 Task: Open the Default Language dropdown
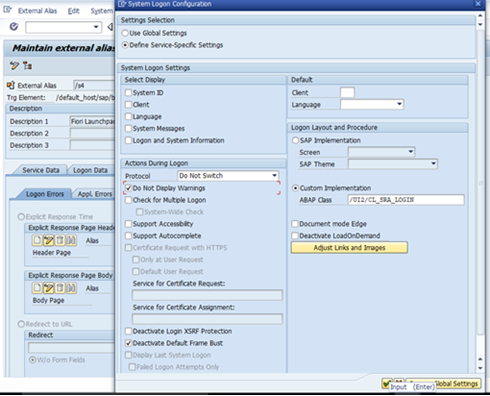[x=399, y=104]
